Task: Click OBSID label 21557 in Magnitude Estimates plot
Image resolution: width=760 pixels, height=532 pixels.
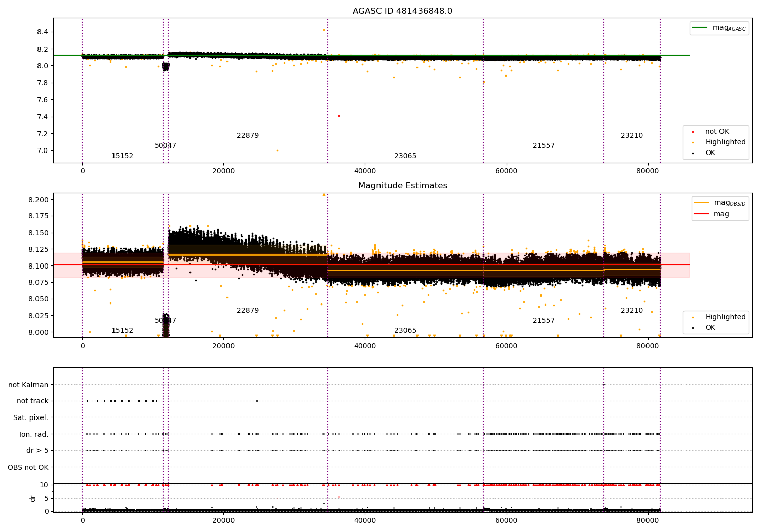Action: coord(544,321)
